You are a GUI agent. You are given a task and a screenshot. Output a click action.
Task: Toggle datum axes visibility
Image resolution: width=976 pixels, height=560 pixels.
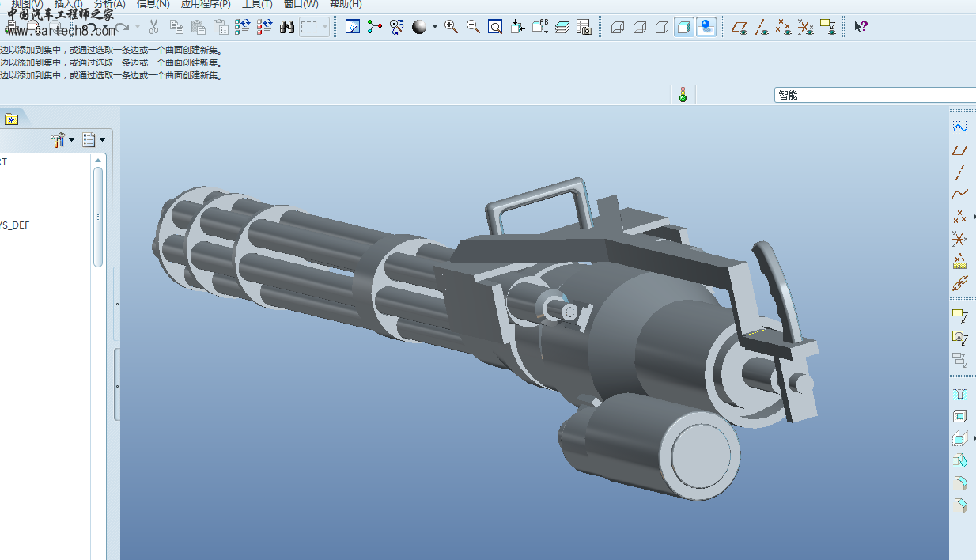point(762,27)
